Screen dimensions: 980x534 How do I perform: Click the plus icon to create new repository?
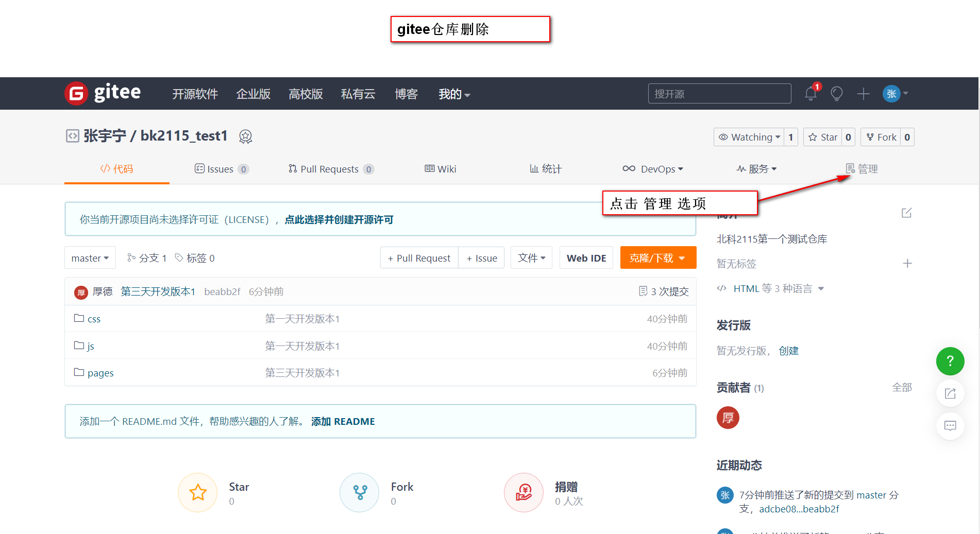[864, 93]
